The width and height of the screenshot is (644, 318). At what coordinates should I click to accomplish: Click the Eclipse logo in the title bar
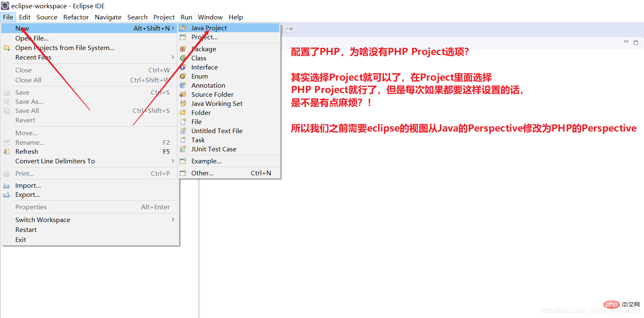pos(5,6)
